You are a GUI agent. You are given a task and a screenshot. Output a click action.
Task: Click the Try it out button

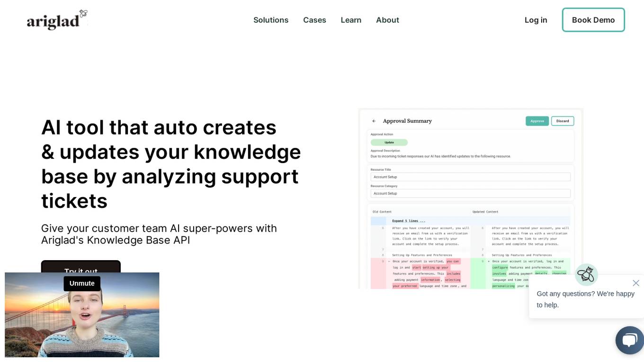click(80, 267)
